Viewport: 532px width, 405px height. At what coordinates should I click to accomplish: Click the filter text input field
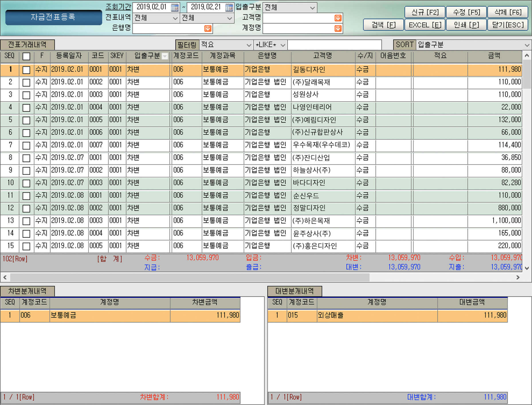(x=334, y=45)
